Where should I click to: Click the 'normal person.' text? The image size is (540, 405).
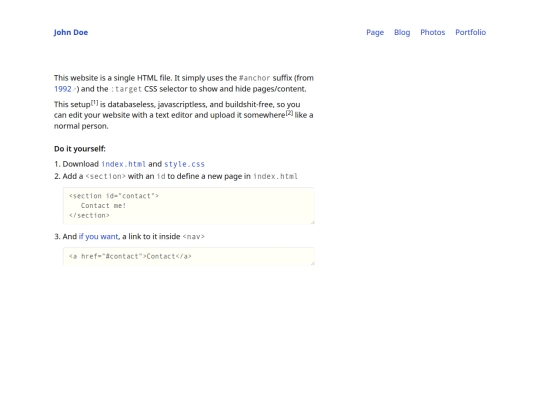point(81,126)
